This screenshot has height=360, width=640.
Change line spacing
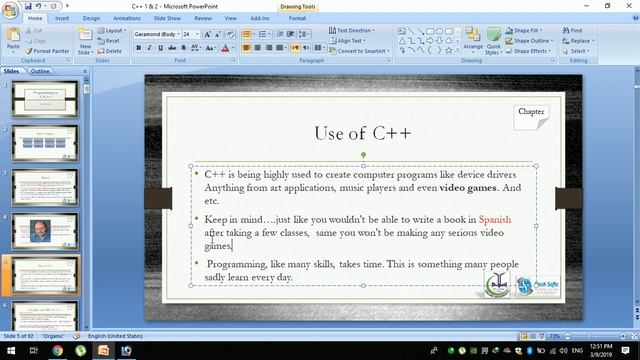303,34
